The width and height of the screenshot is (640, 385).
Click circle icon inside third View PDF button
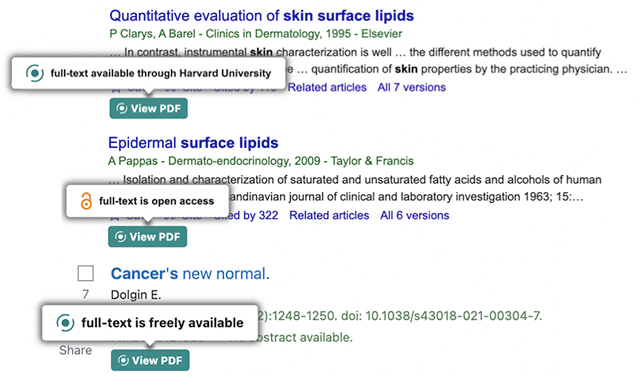click(x=123, y=361)
